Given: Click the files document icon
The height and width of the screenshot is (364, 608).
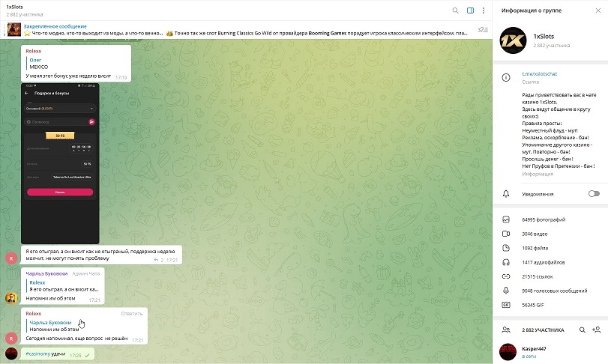Looking at the screenshot, I should pyautogui.click(x=506, y=248).
